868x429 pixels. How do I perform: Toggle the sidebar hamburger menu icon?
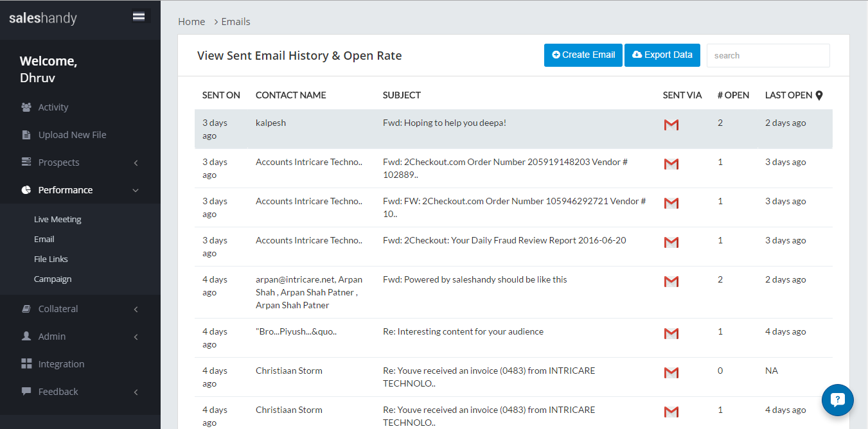coord(139,17)
